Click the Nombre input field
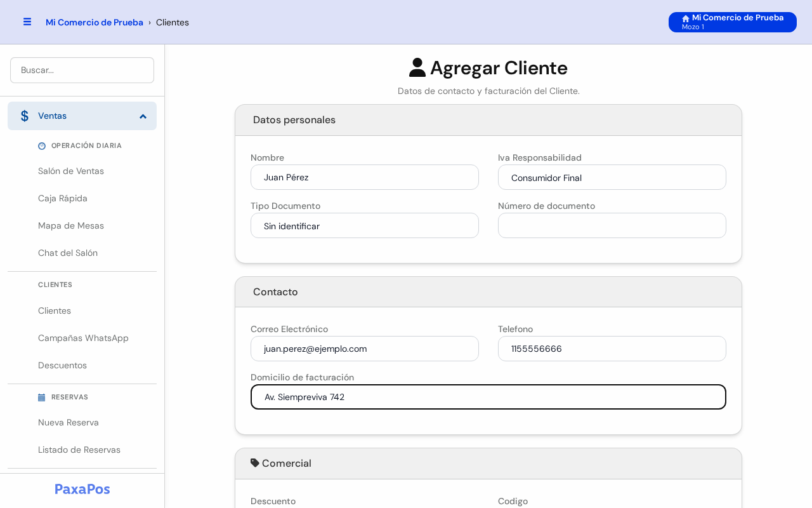812x508 pixels. tap(365, 177)
